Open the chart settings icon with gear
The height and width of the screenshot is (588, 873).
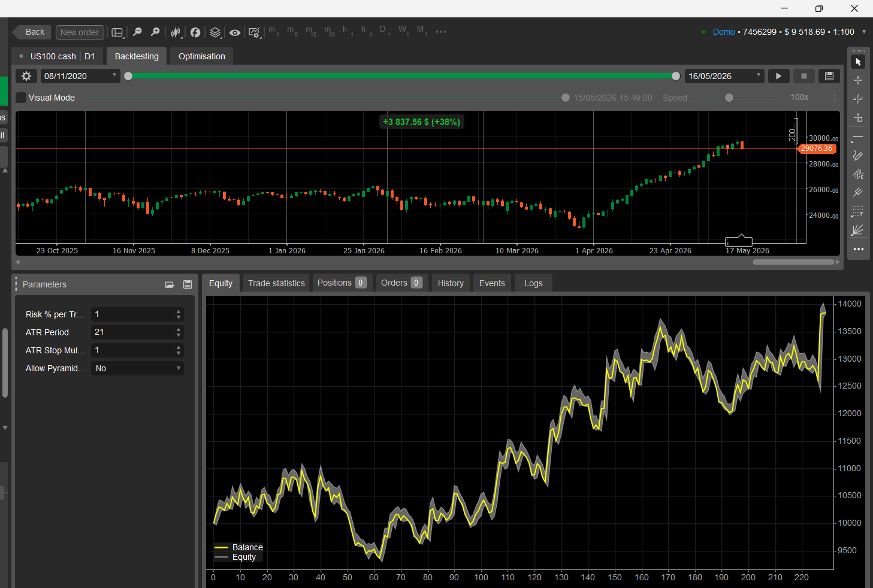[x=255, y=32]
